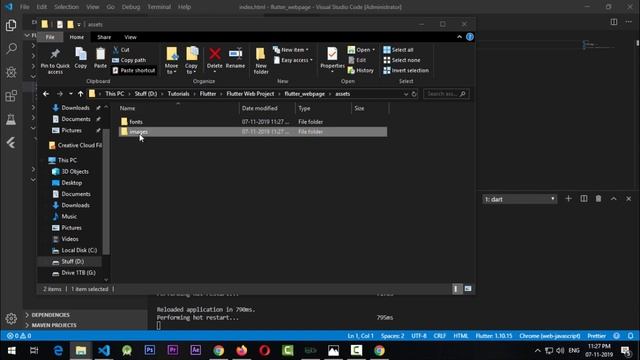Select the images folder row
Image resolution: width=640 pixels, height=360 pixels.
253,132
